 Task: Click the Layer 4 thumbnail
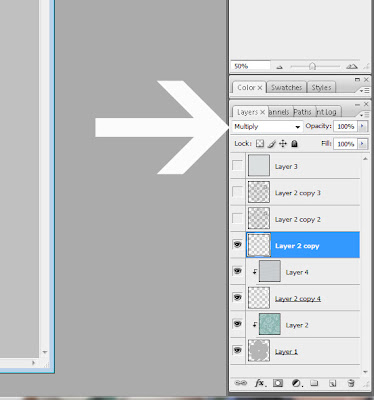pos(270,271)
